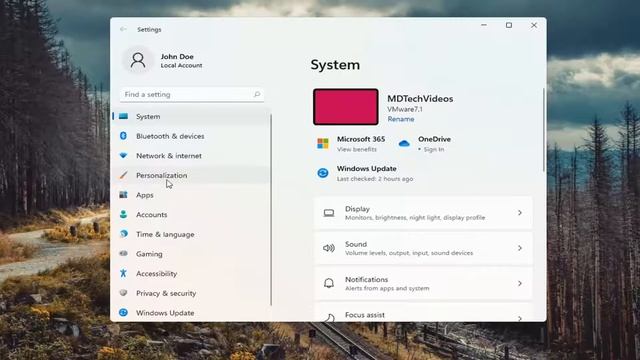Click the right pane vertical scrollbar

(x=544, y=130)
